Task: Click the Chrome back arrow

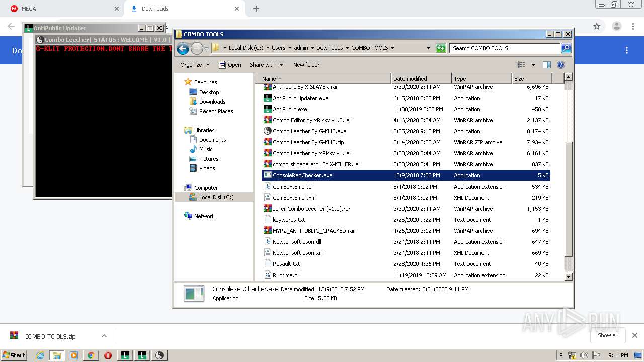Action: 11,26
